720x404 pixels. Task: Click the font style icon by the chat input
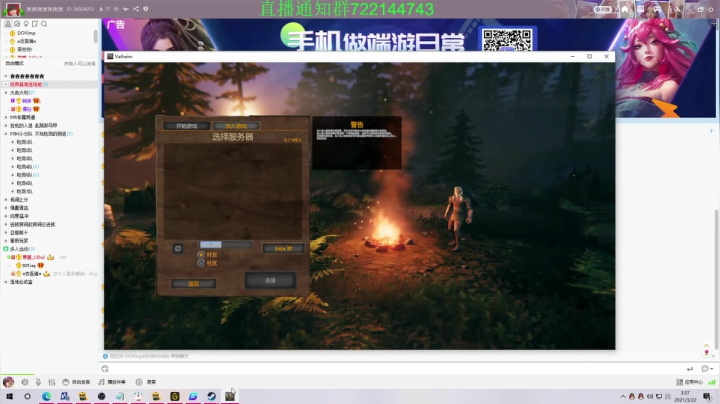(105, 369)
